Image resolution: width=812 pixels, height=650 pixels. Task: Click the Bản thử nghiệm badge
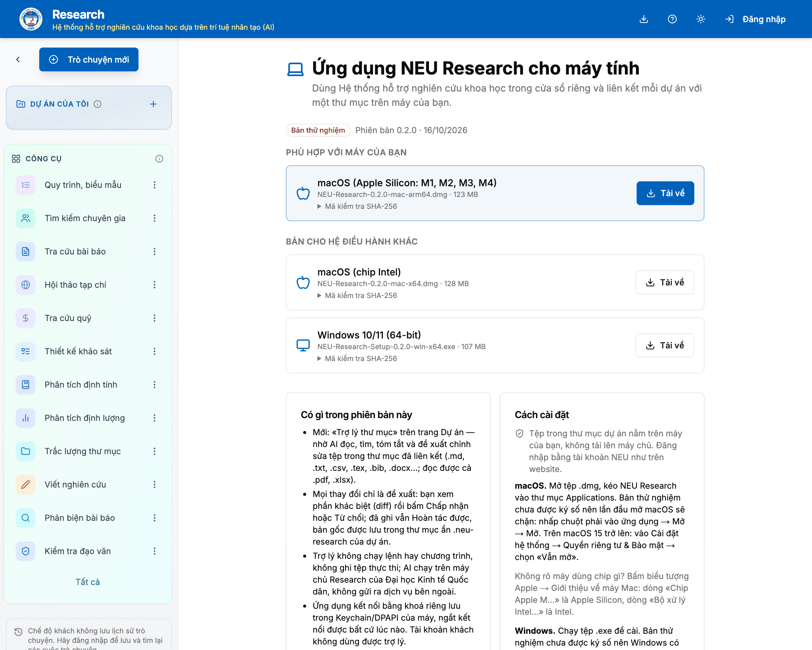[x=318, y=130]
